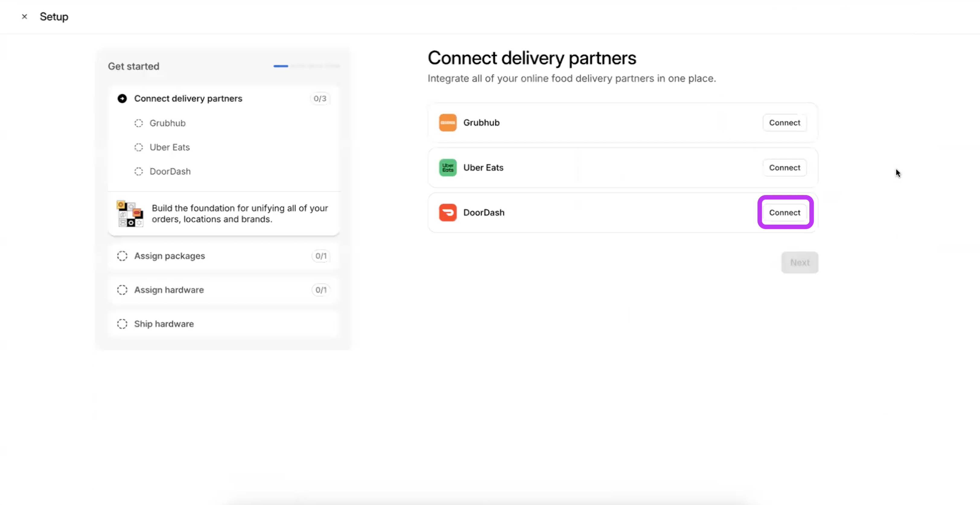Viewport: 980px width, 505px height.
Task: Connect the DoorDash delivery partner
Action: tap(784, 213)
